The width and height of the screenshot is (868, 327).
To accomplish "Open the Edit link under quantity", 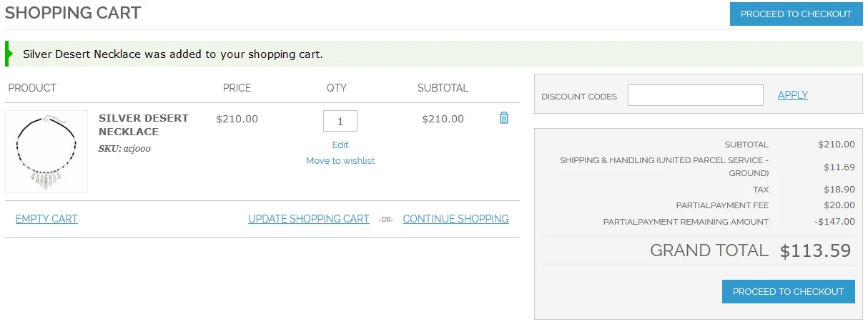I will [340, 145].
